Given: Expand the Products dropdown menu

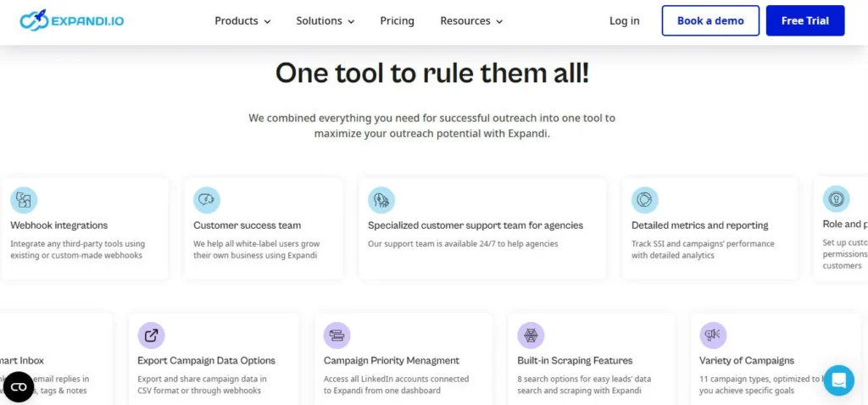Looking at the screenshot, I should [242, 21].
